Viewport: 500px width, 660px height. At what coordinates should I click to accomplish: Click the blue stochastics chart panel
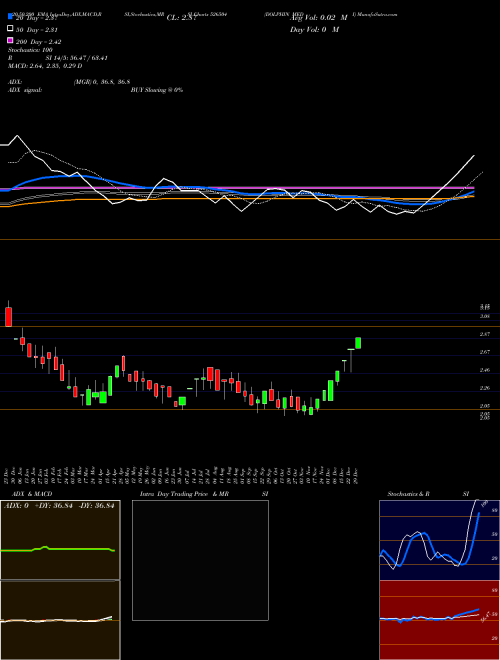pyautogui.click(x=439, y=540)
